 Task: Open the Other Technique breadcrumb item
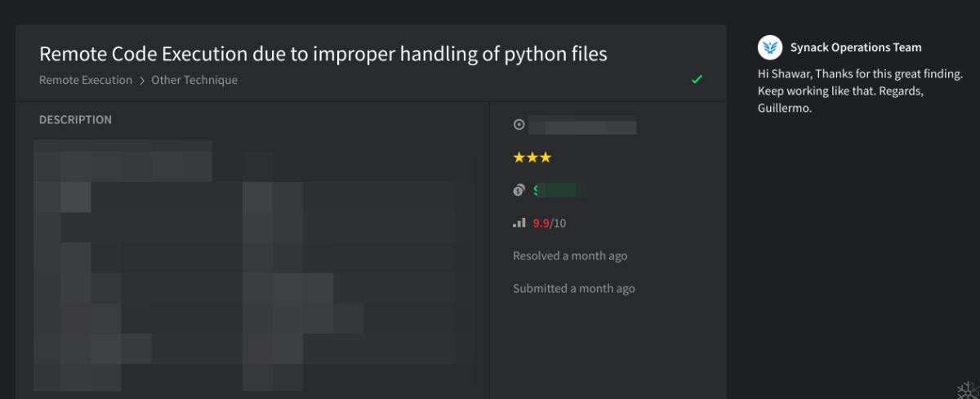194,80
